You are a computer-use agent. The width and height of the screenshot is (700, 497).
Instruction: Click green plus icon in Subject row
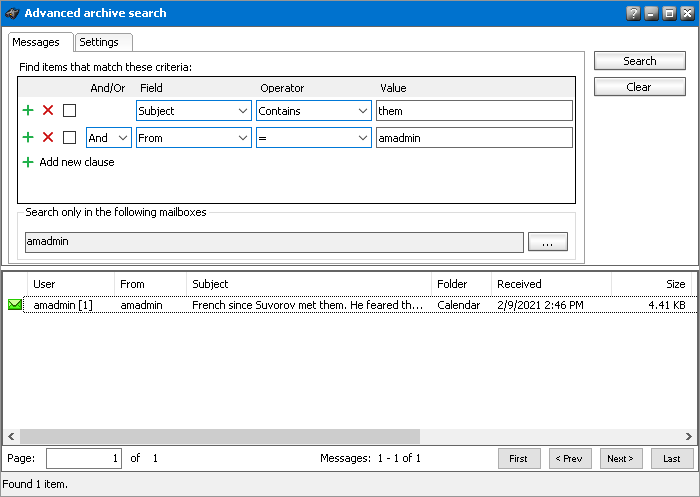coord(28,111)
